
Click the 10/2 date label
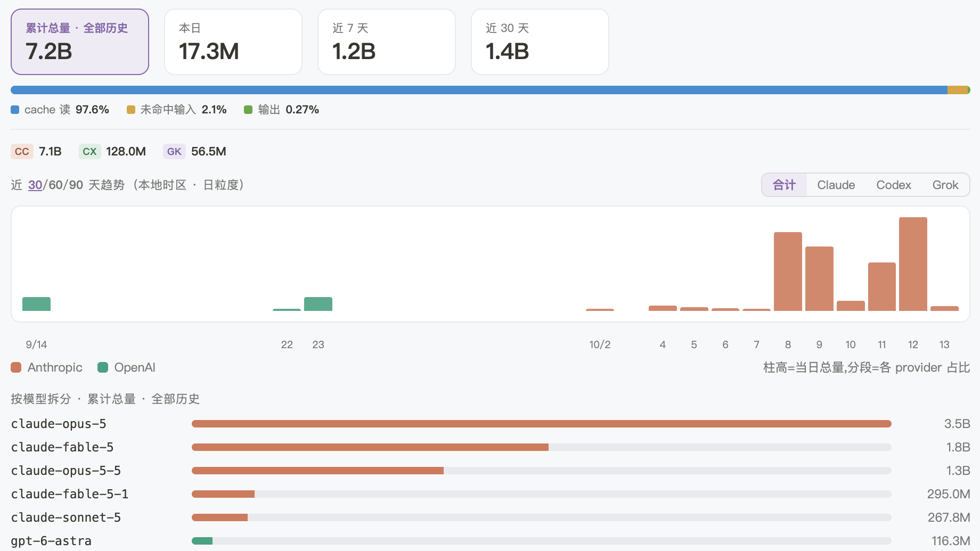click(600, 344)
